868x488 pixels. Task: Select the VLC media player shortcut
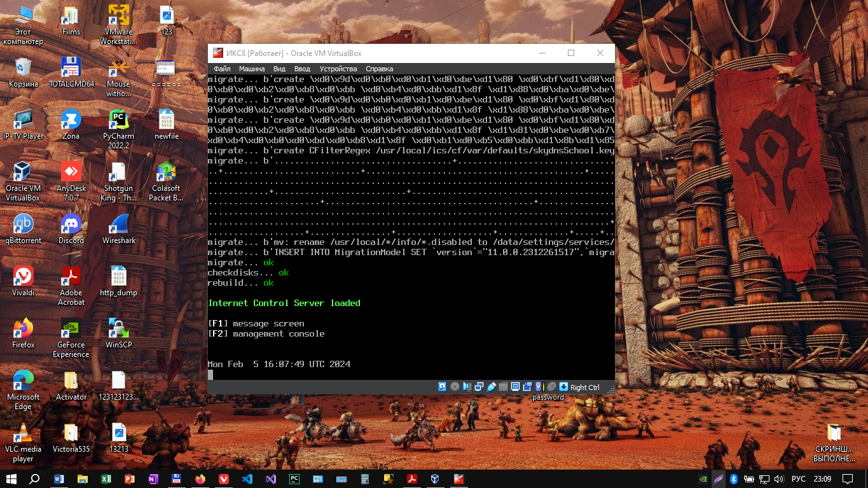click(23, 443)
